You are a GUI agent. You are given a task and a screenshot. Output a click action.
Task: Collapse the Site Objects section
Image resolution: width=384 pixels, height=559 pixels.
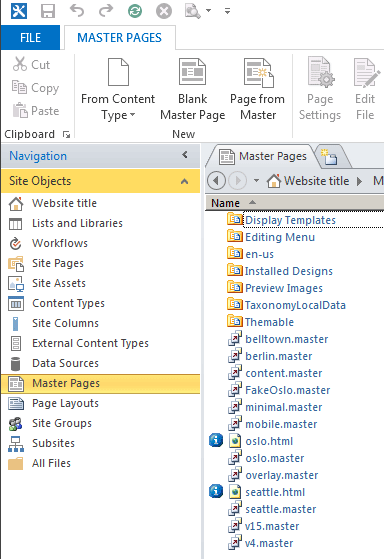(x=184, y=181)
